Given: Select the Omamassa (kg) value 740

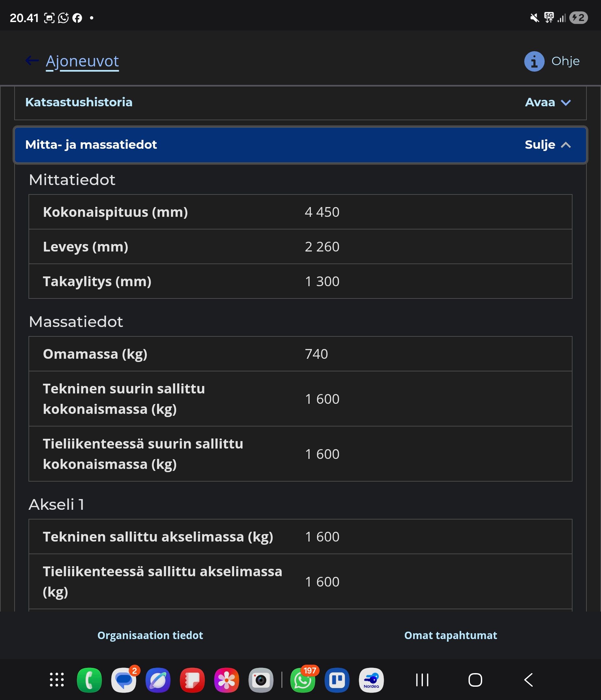Looking at the screenshot, I should click(x=316, y=354).
